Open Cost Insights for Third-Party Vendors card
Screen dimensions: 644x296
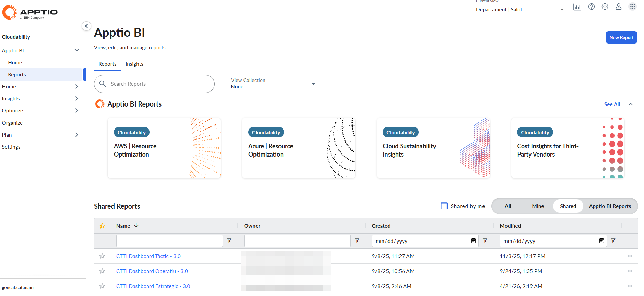(568, 148)
